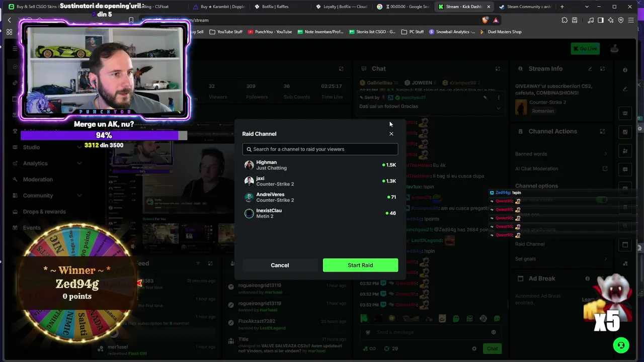Open Drops & rewards in sidebar

coord(44,212)
